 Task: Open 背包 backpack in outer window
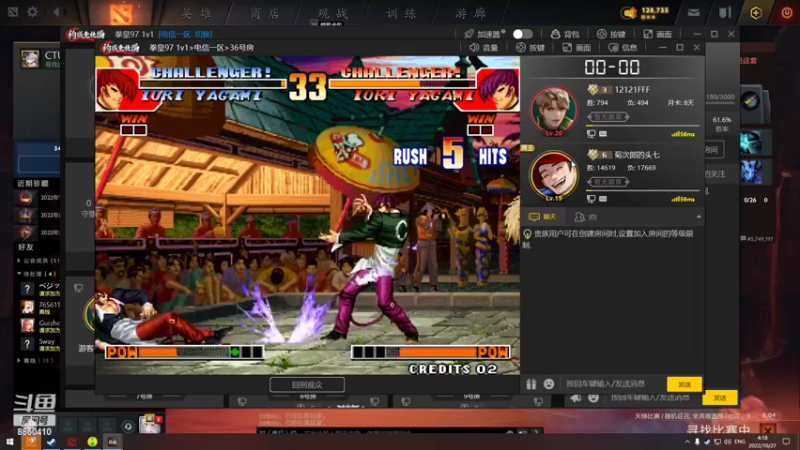[x=565, y=34]
